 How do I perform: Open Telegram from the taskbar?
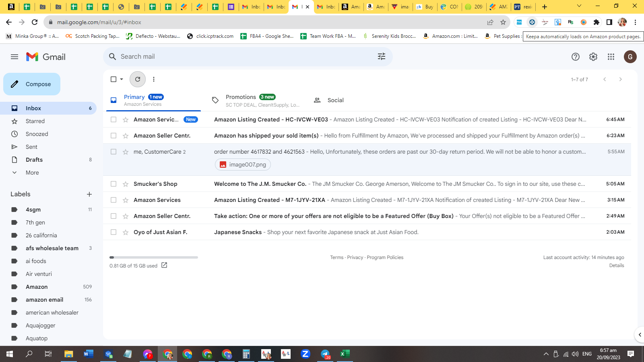[325, 354]
